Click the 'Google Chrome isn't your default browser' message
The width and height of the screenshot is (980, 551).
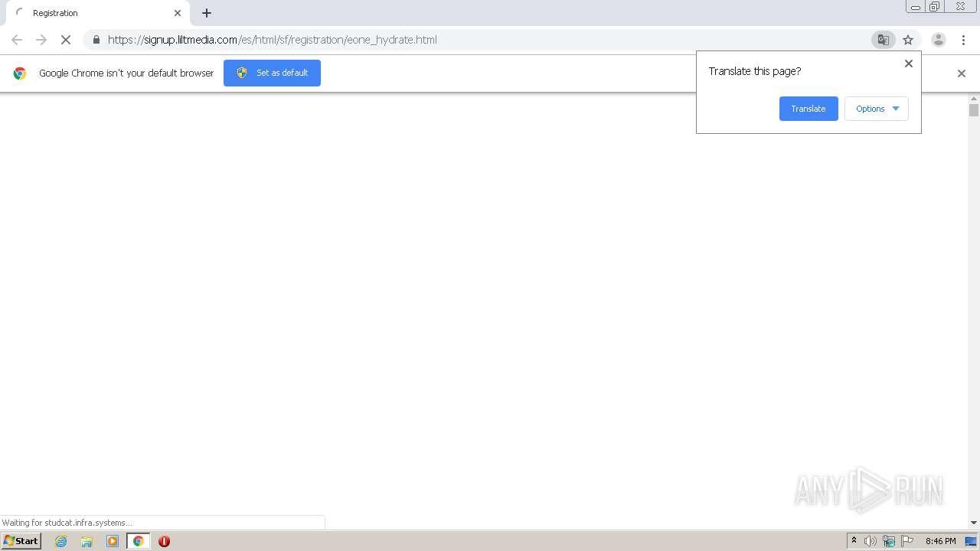pos(126,73)
